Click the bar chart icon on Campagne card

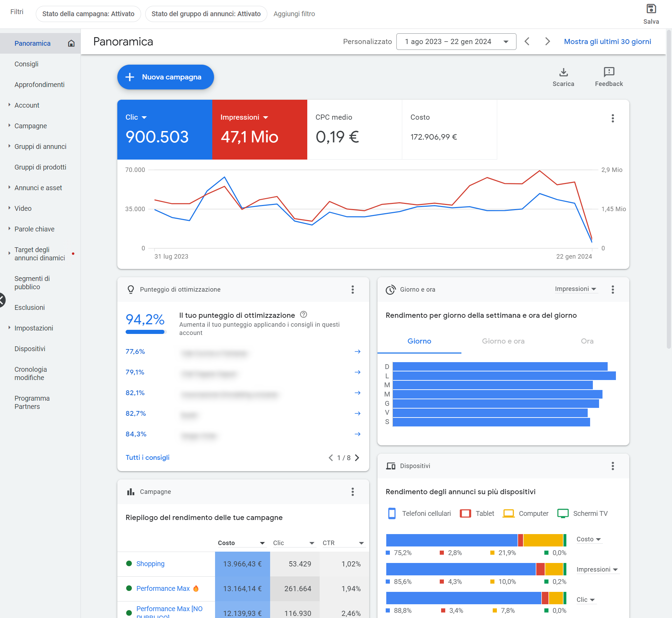tap(130, 492)
